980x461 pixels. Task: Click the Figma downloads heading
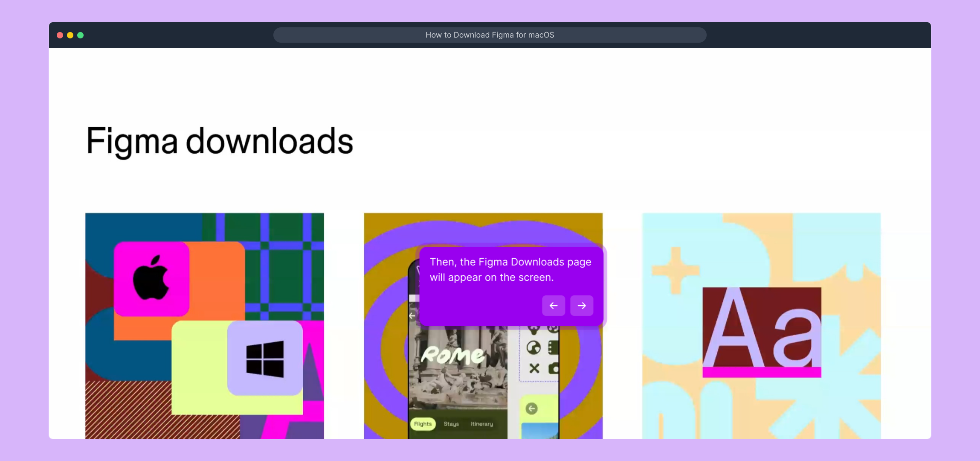tap(220, 141)
